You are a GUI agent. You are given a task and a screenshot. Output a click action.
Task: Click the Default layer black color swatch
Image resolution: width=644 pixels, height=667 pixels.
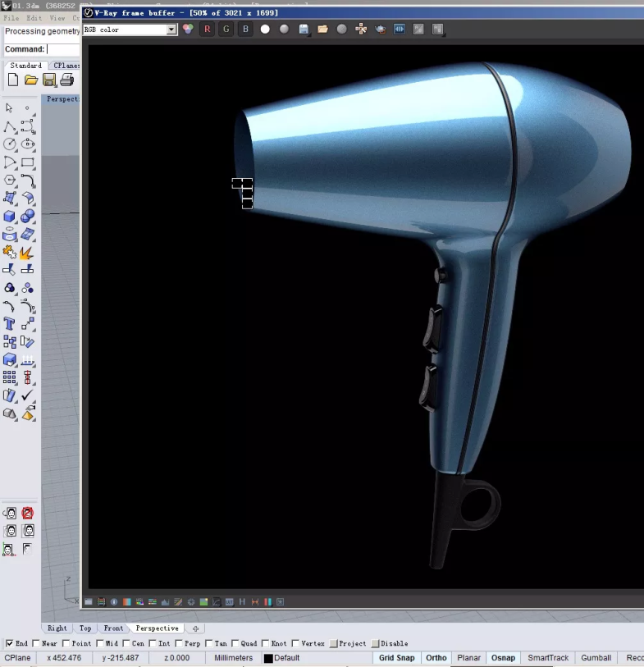click(268, 658)
